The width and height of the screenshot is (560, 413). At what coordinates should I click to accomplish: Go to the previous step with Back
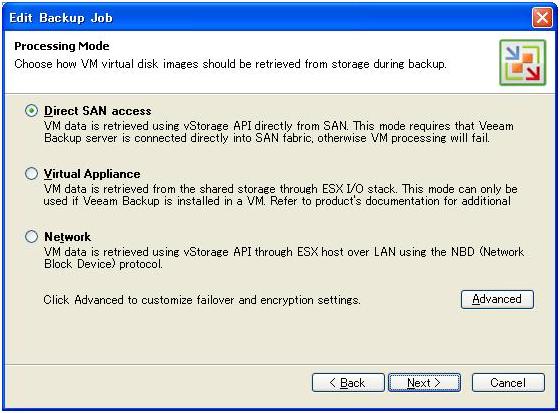click(348, 383)
